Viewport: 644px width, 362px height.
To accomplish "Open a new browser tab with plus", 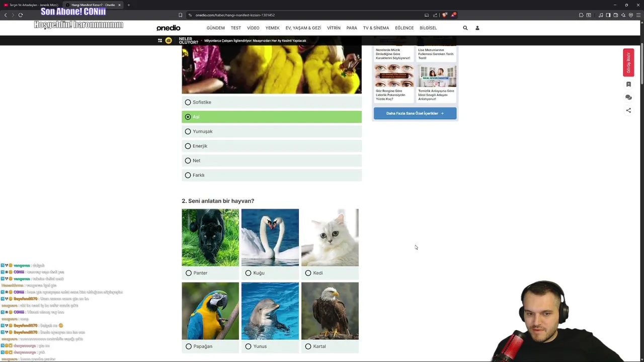I will coord(129,5).
